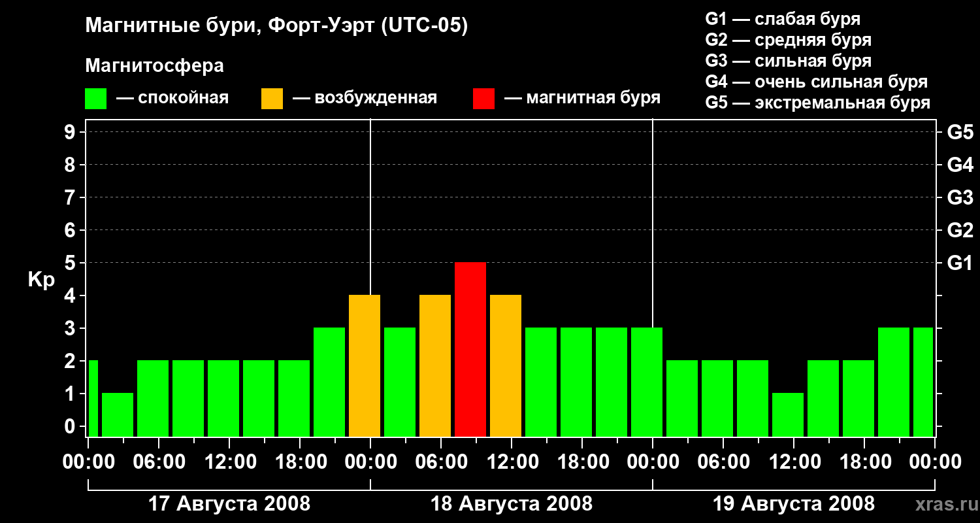Click the 'G3 — сильная буря' legend line
Screen dimensions: 980x523
coord(788,61)
